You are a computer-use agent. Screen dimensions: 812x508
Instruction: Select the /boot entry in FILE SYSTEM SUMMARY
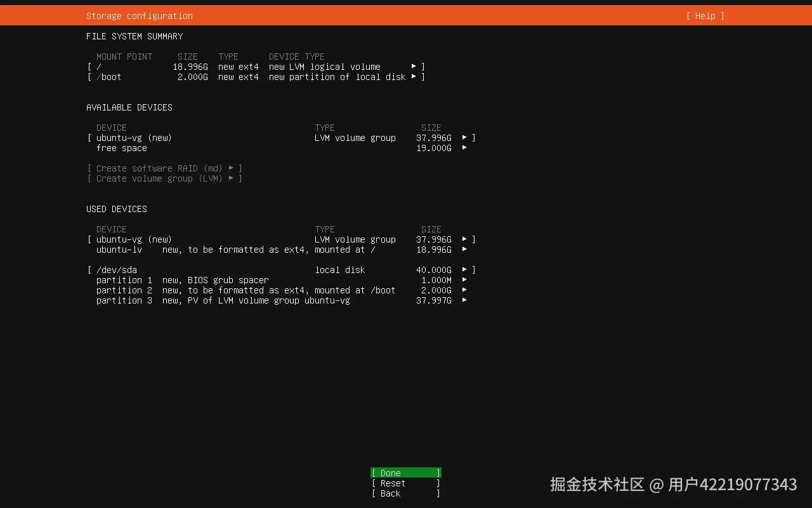(x=109, y=77)
